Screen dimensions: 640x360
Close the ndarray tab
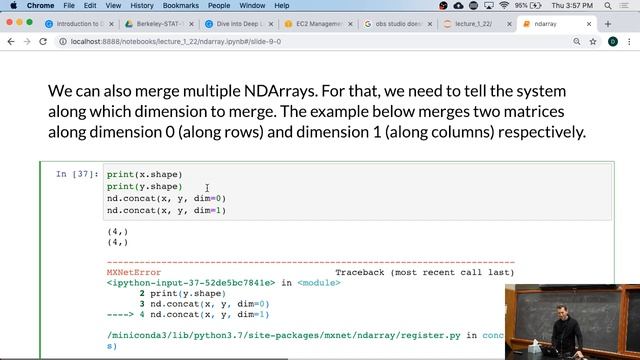point(589,24)
